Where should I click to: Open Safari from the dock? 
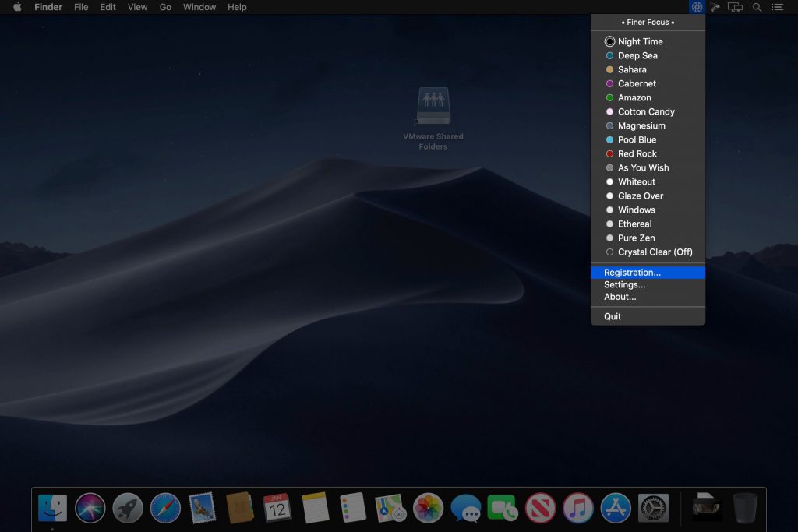(165, 508)
